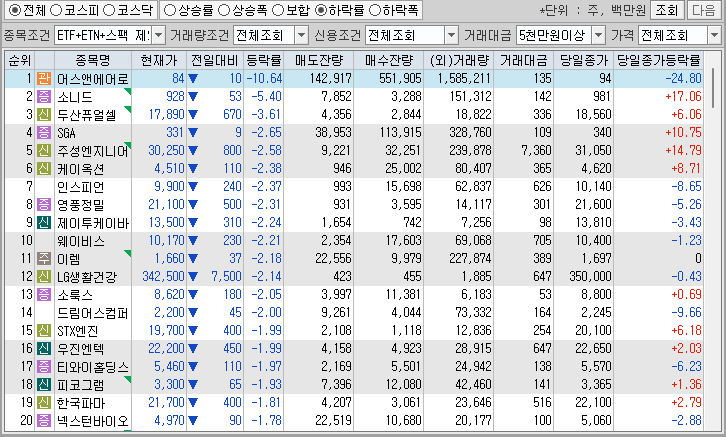
Task: Sort by 거래대금 column header
Action: point(524,60)
